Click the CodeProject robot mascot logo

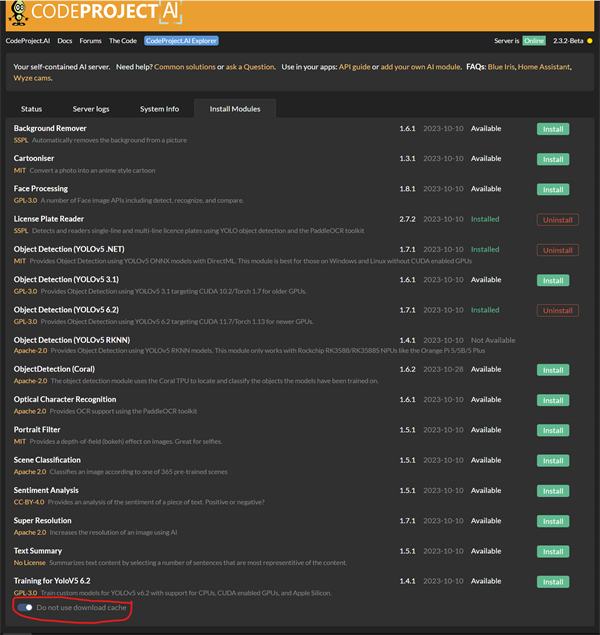click(x=18, y=14)
